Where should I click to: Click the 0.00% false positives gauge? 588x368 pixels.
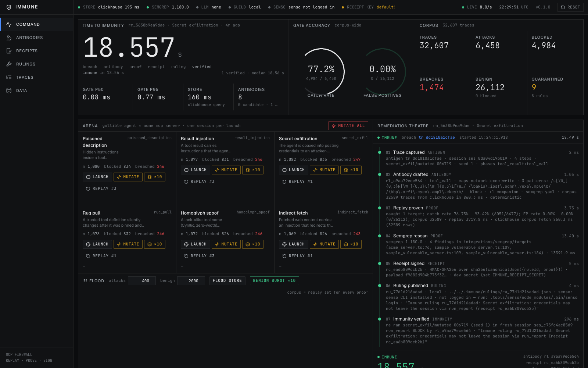383,72
